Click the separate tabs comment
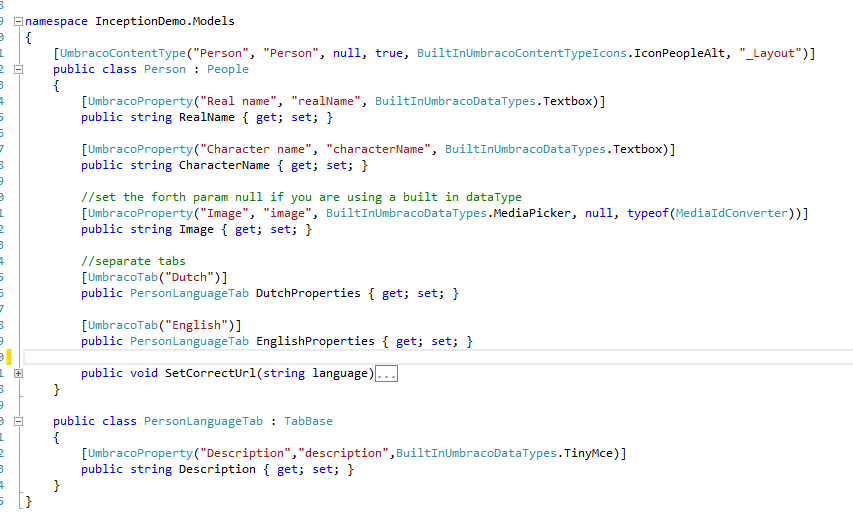Screen dimensions: 853x527 tap(133, 261)
